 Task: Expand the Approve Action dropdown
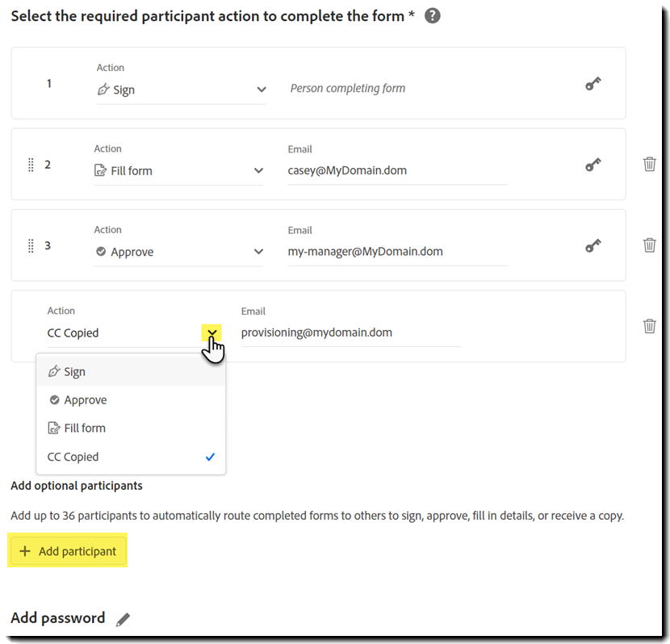pos(260,251)
